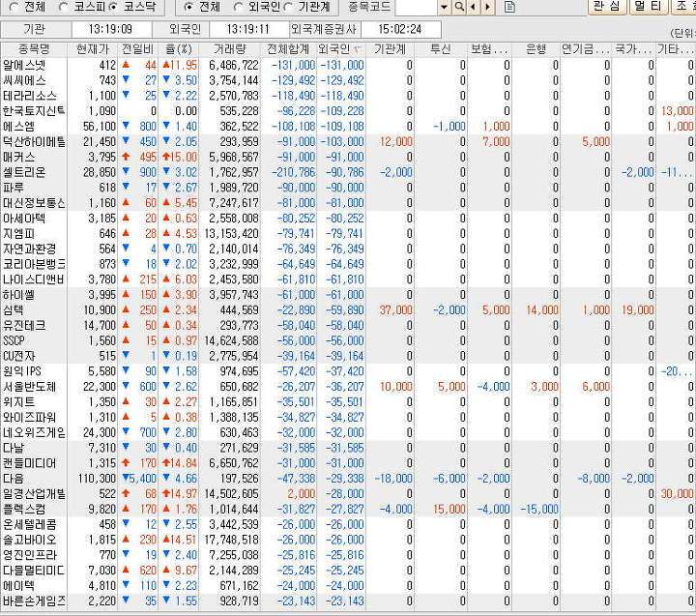Select the 서울반도체 stock row name
The width and height of the screenshot is (696, 616).
tap(30, 387)
